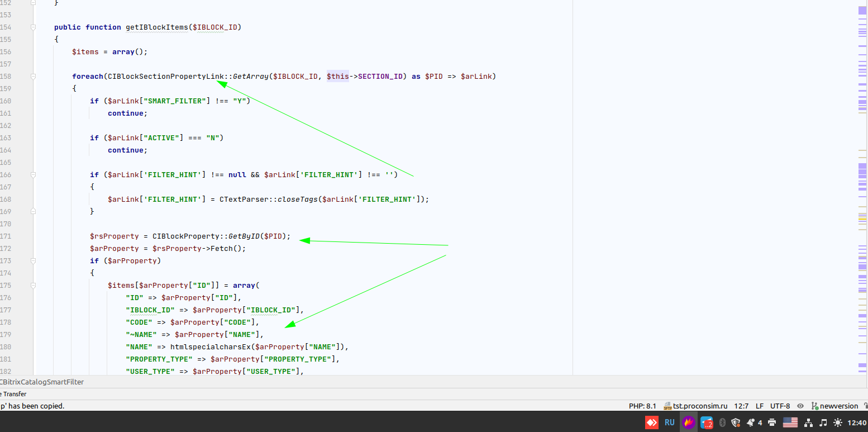Click the SECTION_ID property in foreach line

pyautogui.click(x=380, y=76)
